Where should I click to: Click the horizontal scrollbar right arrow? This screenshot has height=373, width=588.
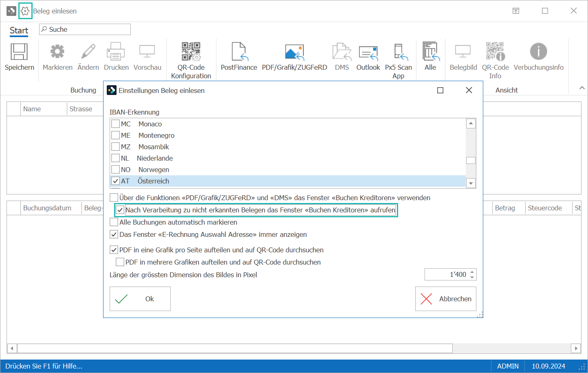[x=576, y=349]
